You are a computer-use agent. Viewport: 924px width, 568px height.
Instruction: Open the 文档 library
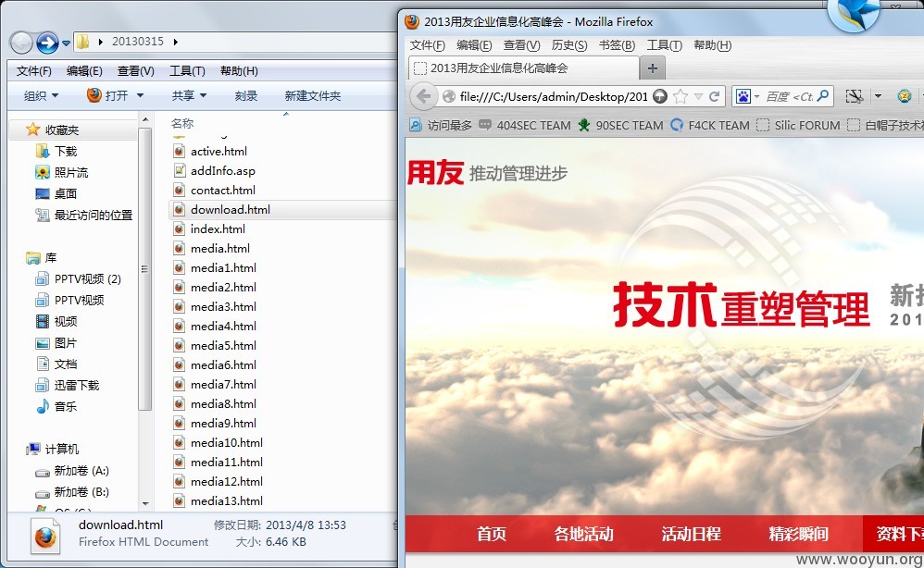[x=56, y=364]
